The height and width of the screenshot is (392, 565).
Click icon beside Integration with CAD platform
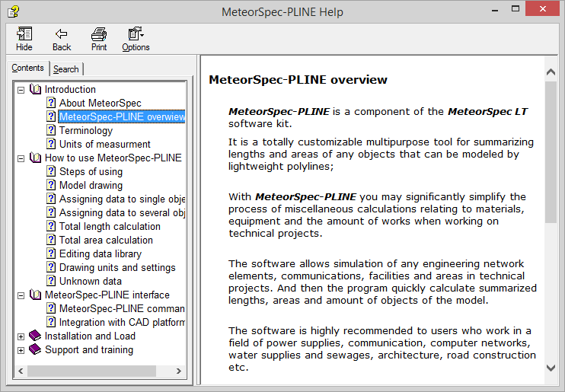coord(51,322)
